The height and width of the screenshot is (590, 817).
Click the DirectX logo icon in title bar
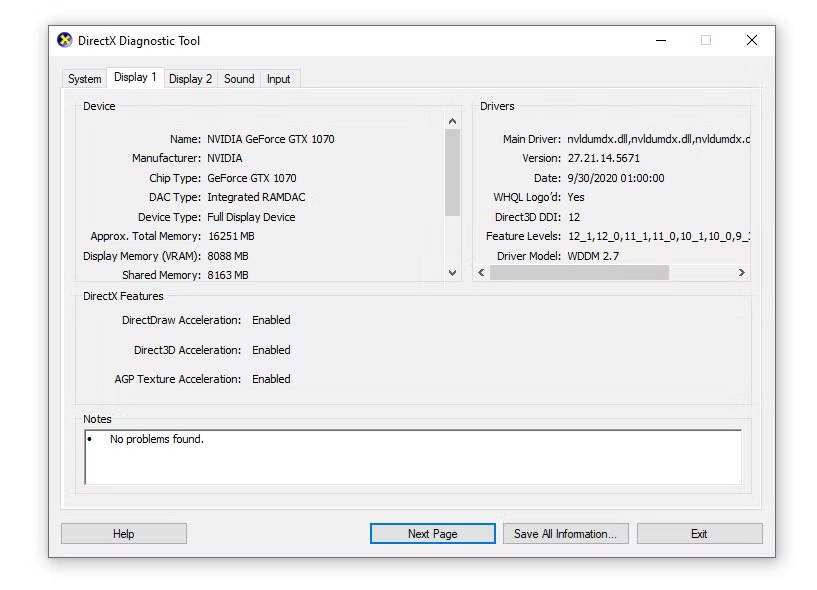point(65,41)
